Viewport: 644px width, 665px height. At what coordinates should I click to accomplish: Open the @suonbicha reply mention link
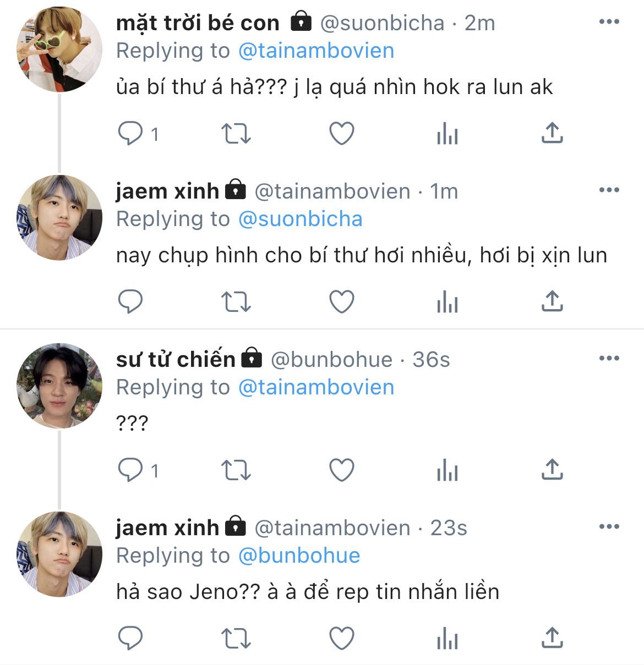[x=300, y=219]
